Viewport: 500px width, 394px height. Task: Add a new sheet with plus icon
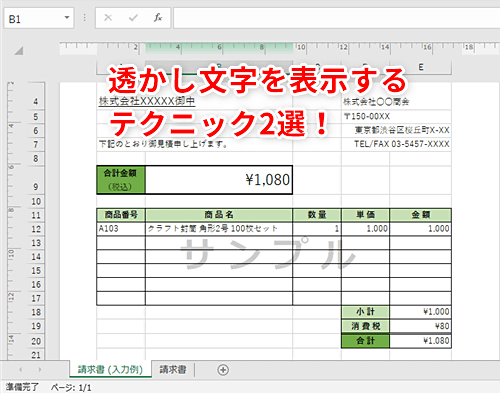click(223, 370)
